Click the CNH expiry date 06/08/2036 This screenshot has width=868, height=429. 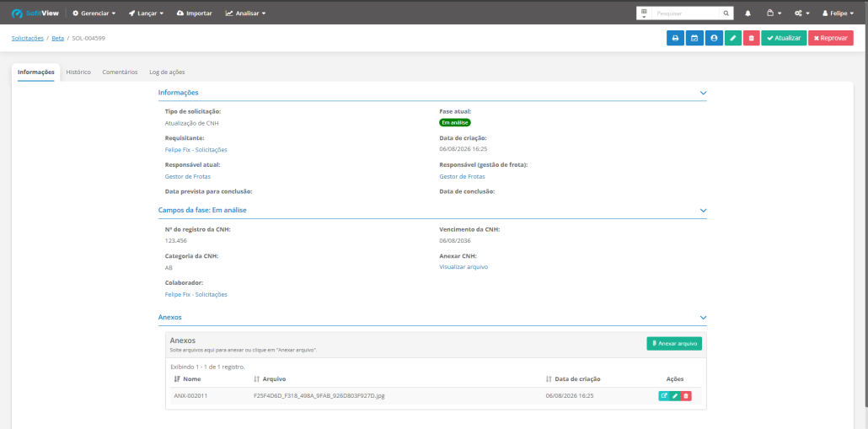click(x=455, y=241)
